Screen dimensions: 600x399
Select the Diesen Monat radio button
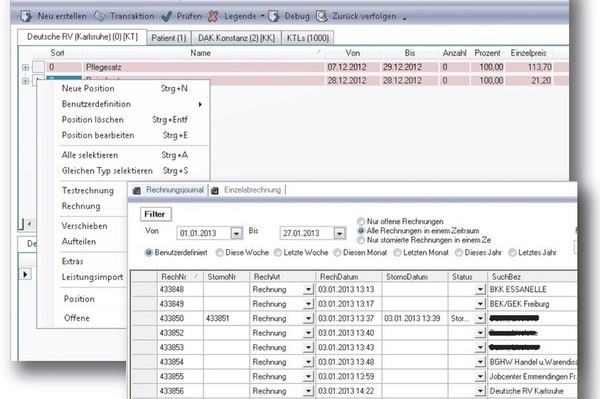pos(337,253)
